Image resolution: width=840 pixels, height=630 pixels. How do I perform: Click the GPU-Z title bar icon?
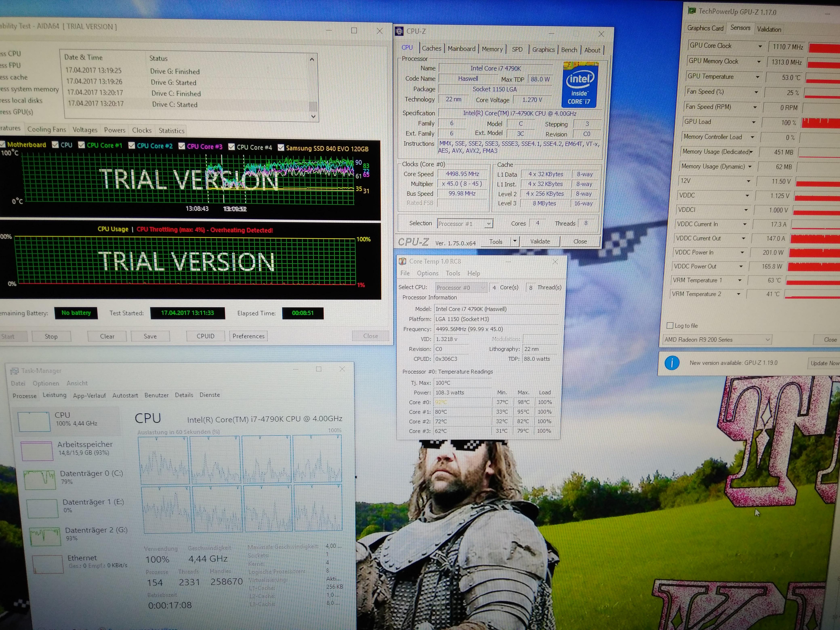pyautogui.click(x=692, y=11)
